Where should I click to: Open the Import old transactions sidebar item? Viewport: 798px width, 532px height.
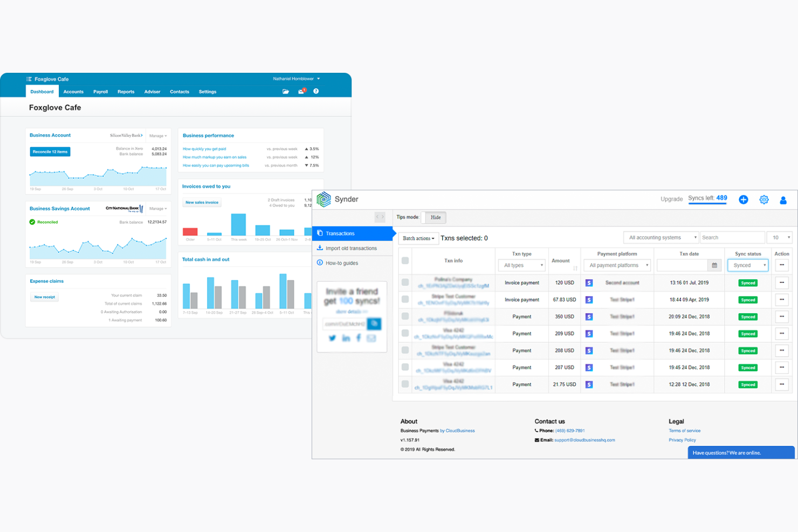352,248
